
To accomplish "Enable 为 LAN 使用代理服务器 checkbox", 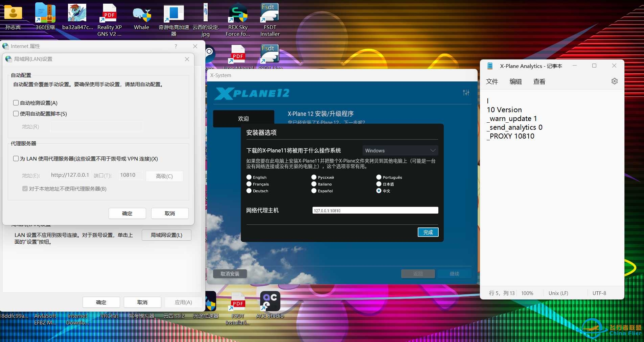I will [16, 158].
